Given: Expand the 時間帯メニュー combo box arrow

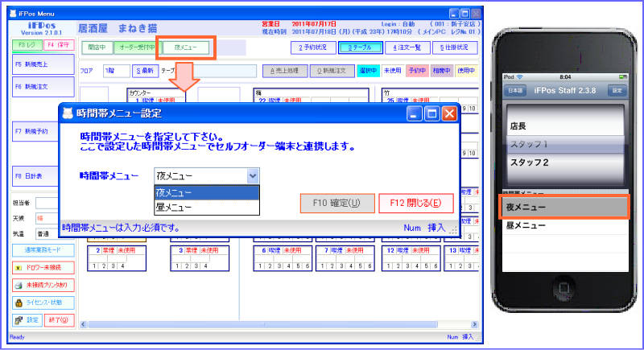Looking at the screenshot, I should pos(253,175).
